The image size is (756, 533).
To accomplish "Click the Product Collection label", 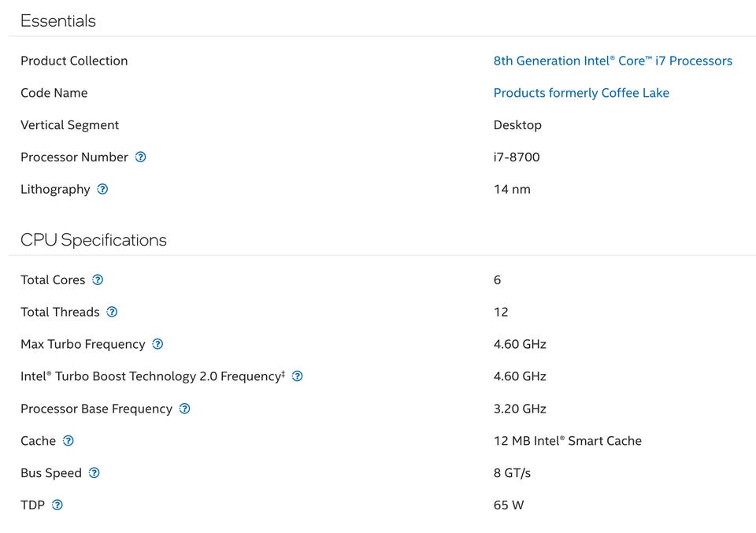I will tap(74, 61).
